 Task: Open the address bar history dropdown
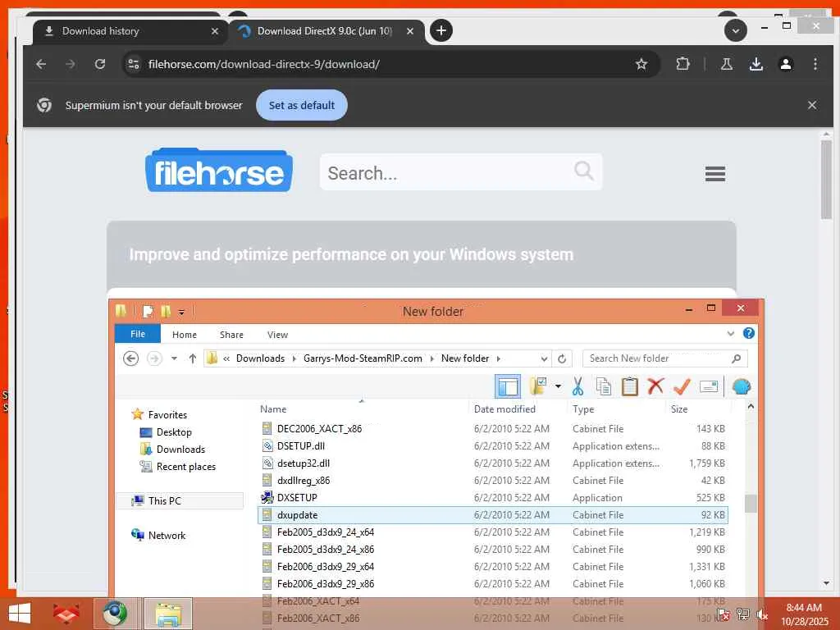click(x=544, y=358)
